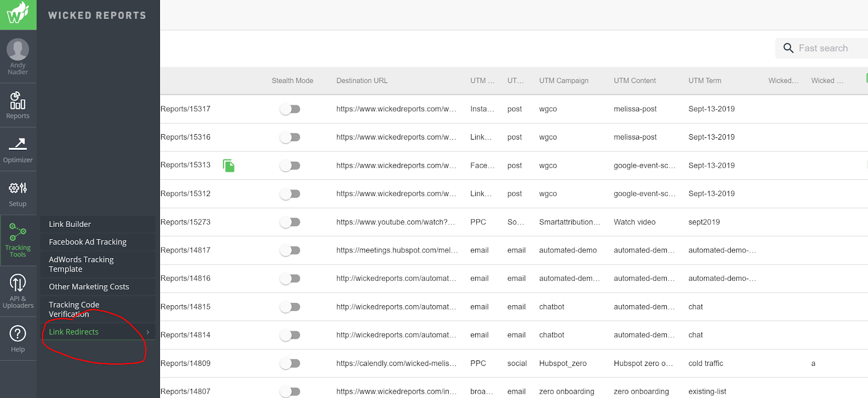The height and width of the screenshot is (398, 868).
Task: Click green copy icon for Reports/15313
Action: pyautogui.click(x=229, y=166)
